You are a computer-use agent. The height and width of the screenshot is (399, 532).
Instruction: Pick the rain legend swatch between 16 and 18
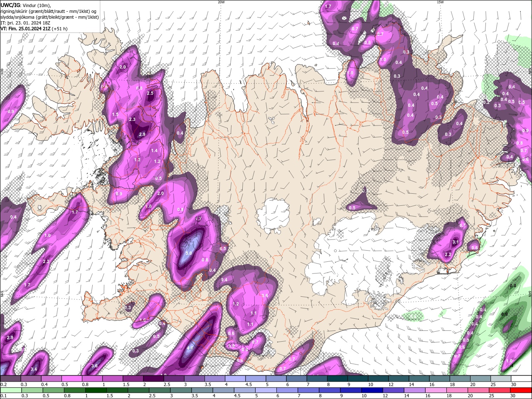click(x=436, y=390)
